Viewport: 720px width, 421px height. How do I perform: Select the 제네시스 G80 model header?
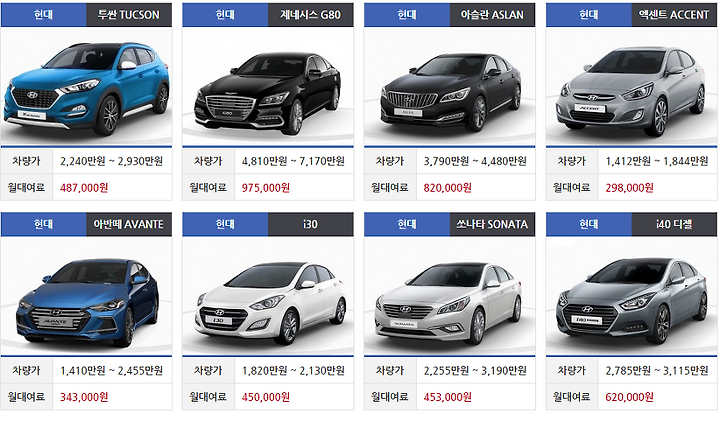[x=310, y=15]
